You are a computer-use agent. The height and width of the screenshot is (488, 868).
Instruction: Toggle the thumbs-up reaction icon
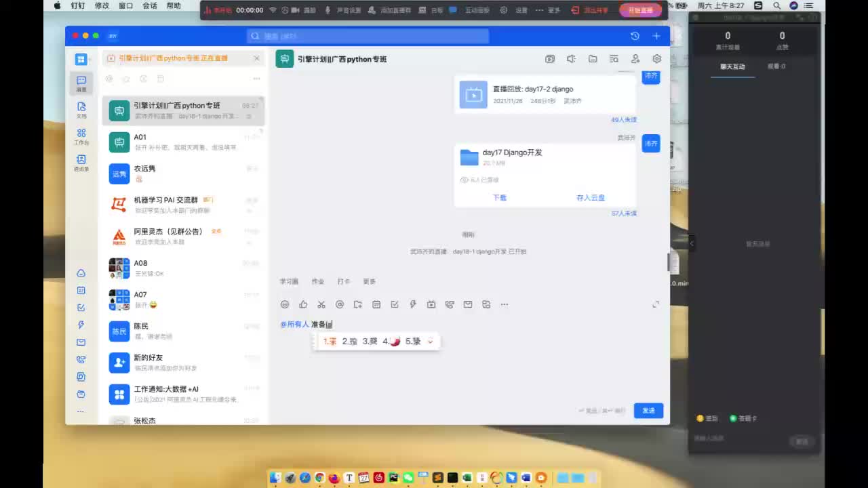(x=303, y=304)
